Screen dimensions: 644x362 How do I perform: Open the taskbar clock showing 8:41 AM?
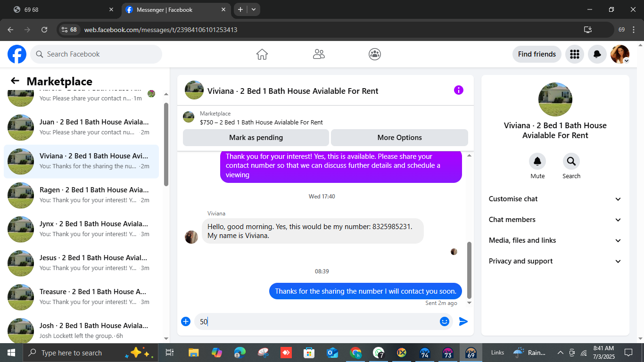click(603, 353)
